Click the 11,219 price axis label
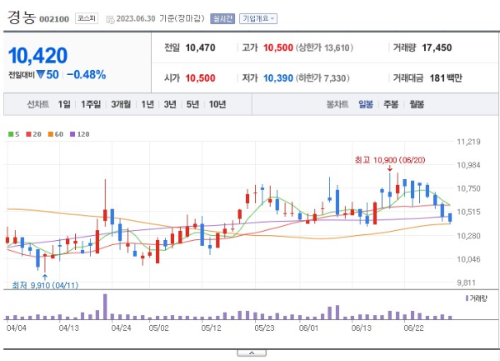The width and height of the screenshot is (500, 361). 468,142
